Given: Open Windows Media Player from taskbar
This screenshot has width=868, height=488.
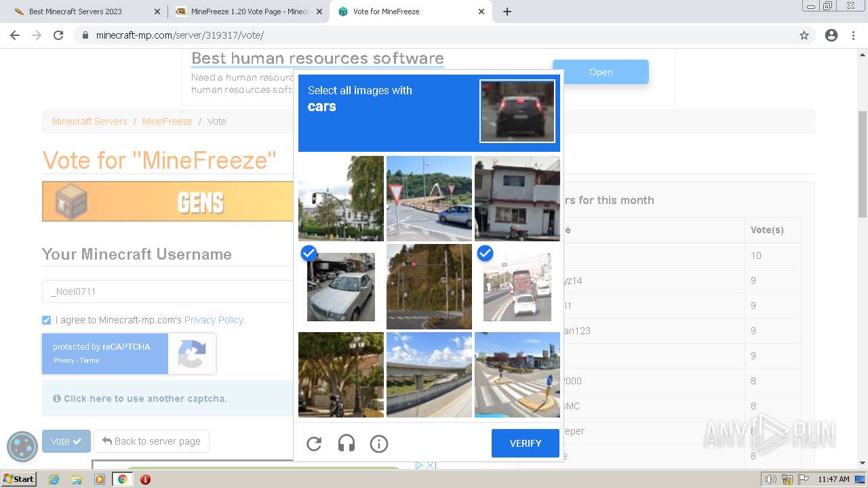Looking at the screenshot, I should pos(100,479).
